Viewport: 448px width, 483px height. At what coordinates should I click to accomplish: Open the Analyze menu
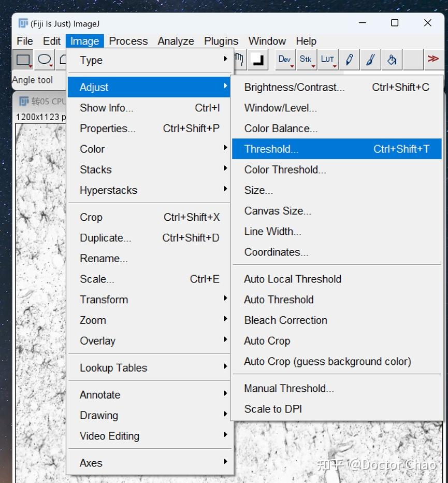[x=176, y=41]
